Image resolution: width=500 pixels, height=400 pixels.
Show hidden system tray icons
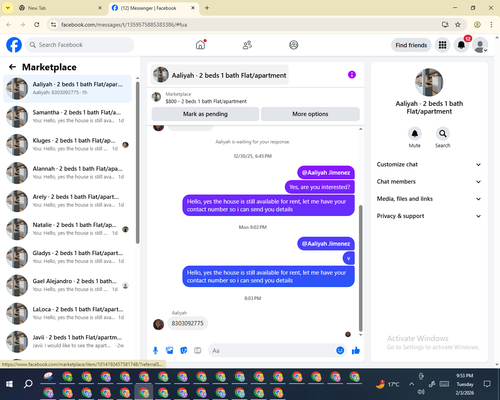tap(412, 384)
